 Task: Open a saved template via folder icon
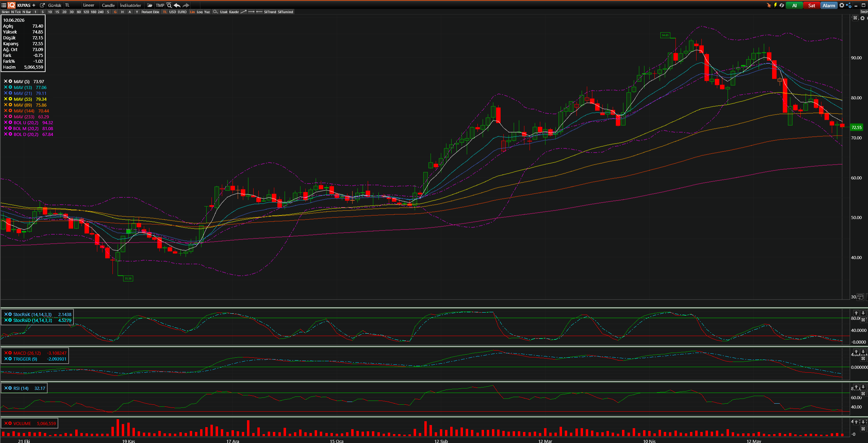click(150, 5)
